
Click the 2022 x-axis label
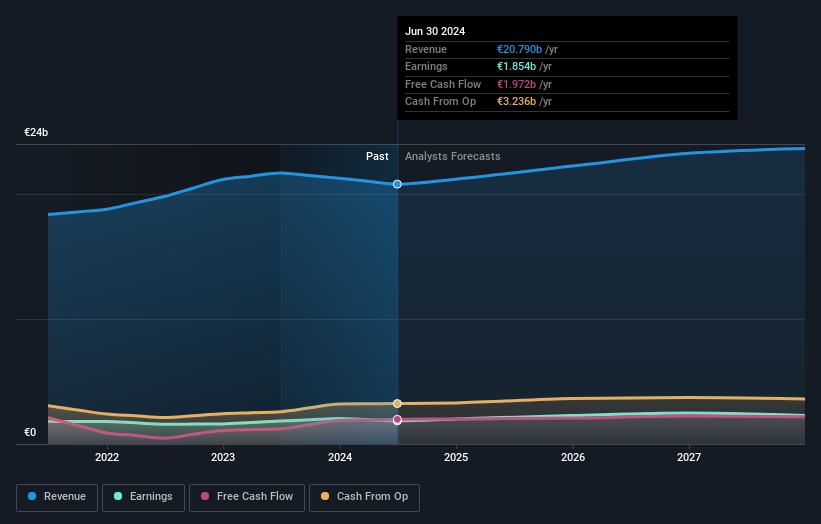tap(107, 458)
